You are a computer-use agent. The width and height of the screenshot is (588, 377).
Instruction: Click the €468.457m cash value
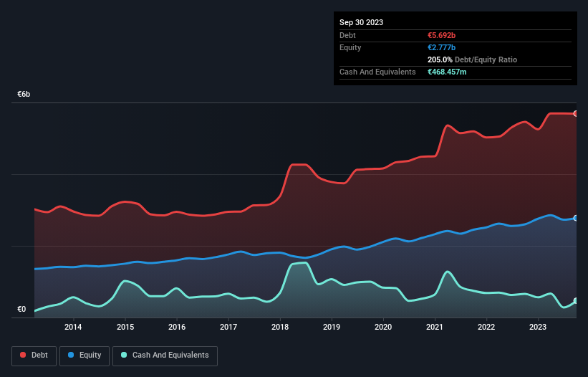tap(447, 72)
